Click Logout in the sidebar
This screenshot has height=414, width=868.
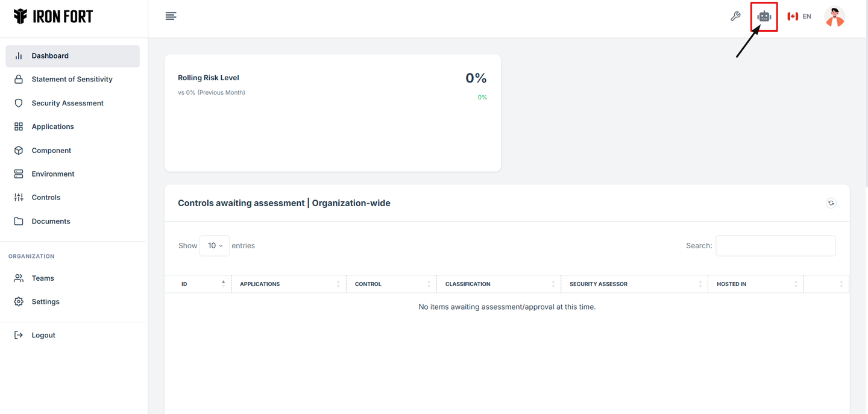(43, 335)
